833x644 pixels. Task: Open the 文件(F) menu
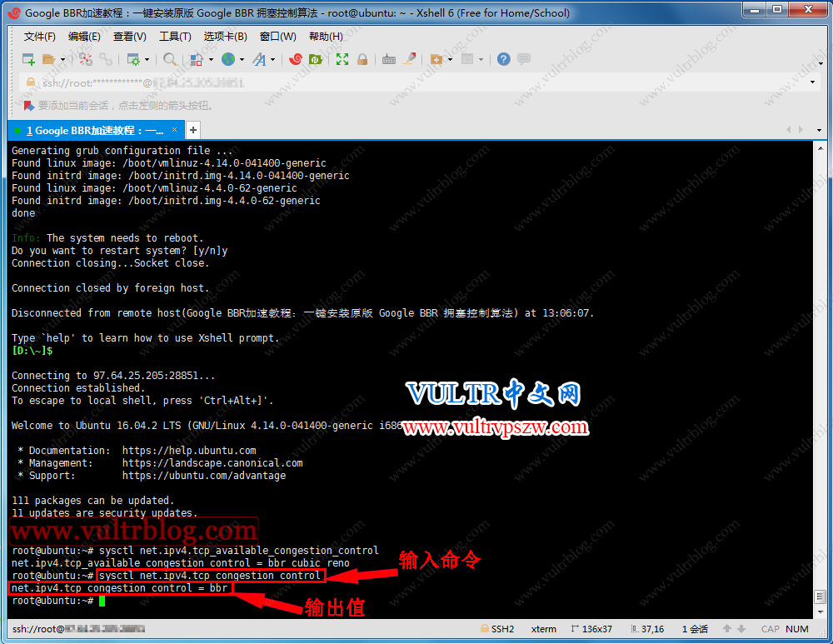coord(40,36)
